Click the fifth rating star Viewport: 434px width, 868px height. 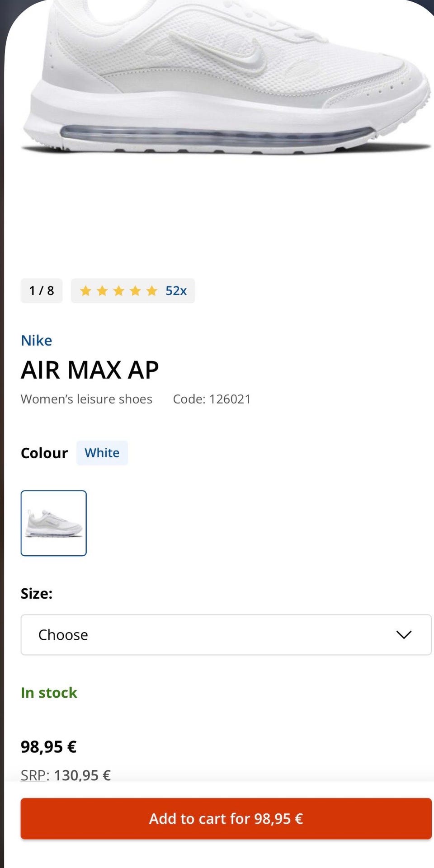click(151, 291)
